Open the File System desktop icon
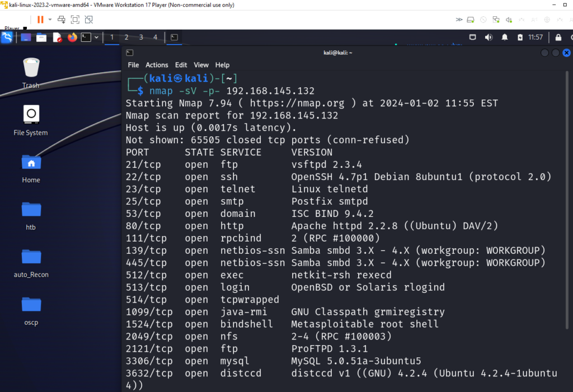This screenshot has height=392, width=573. (31, 120)
